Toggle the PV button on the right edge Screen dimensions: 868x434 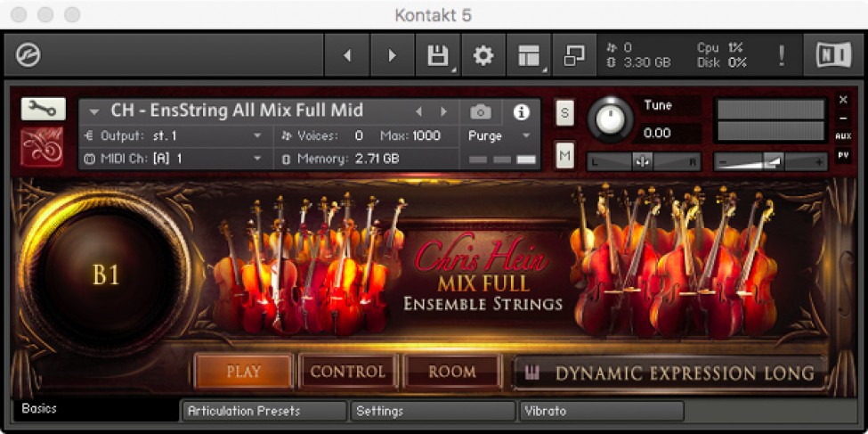click(843, 156)
